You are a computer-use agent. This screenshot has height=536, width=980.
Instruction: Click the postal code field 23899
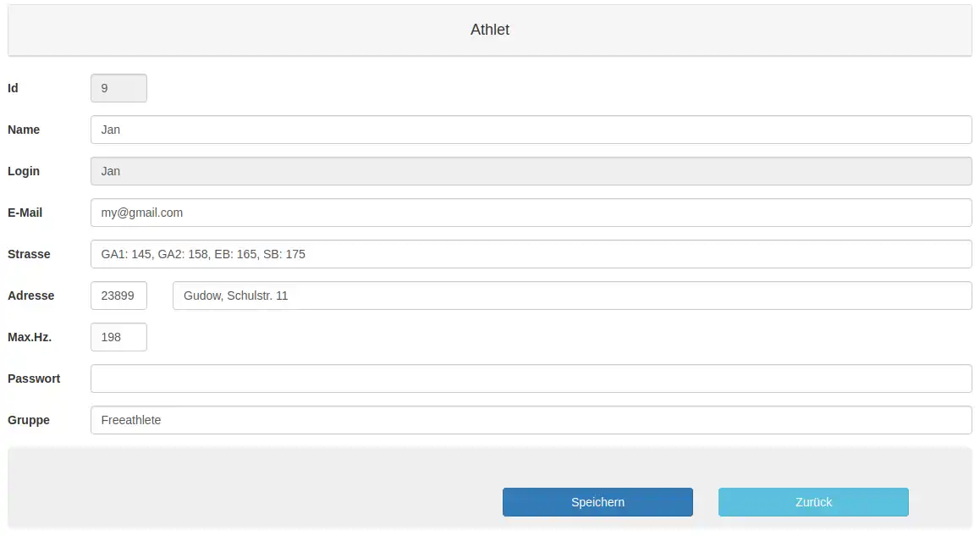tap(118, 296)
